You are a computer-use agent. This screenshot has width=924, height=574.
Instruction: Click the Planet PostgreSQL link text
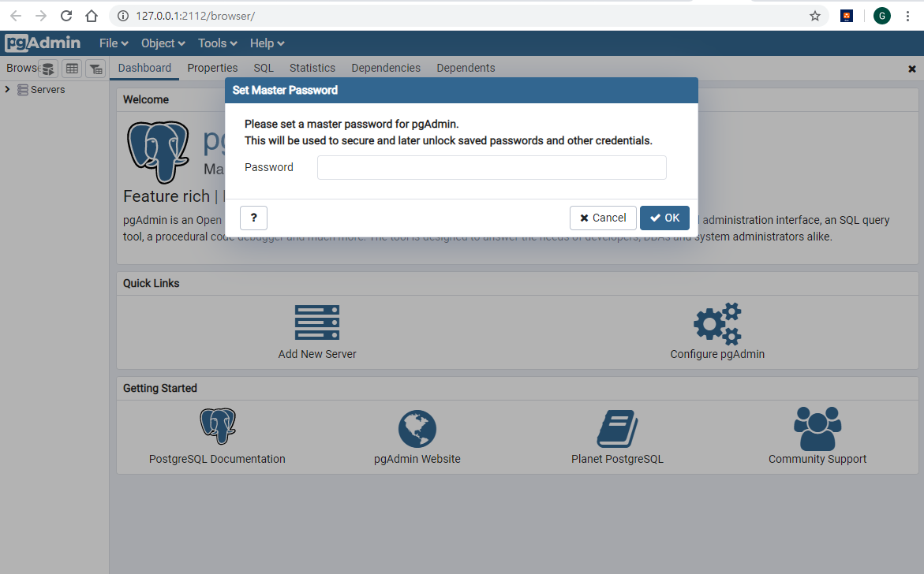tap(617, 459)
